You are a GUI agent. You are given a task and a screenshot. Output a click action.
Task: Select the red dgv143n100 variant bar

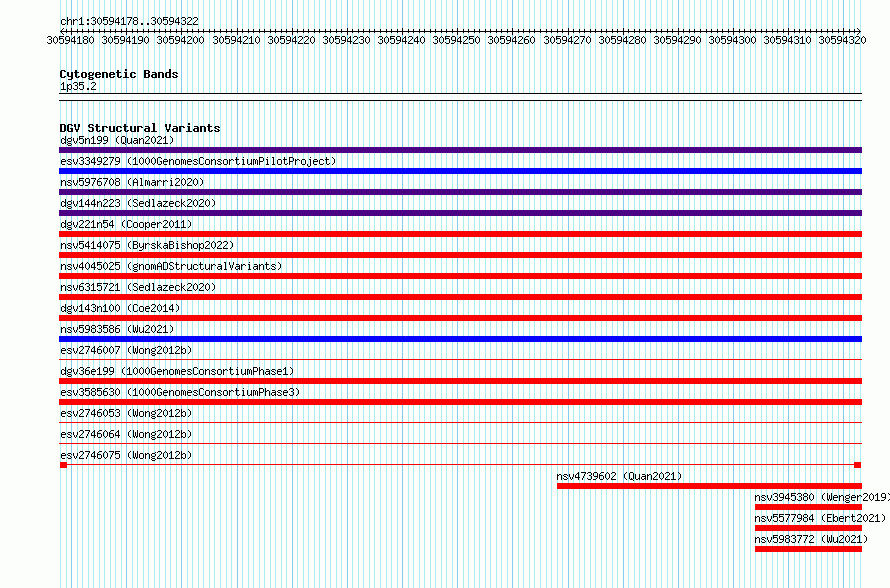click(460, 318)
